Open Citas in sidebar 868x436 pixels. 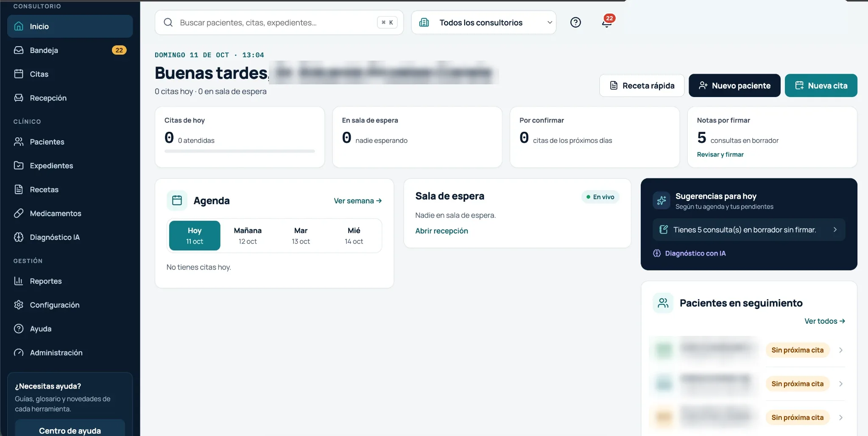[x=70, y=74]
